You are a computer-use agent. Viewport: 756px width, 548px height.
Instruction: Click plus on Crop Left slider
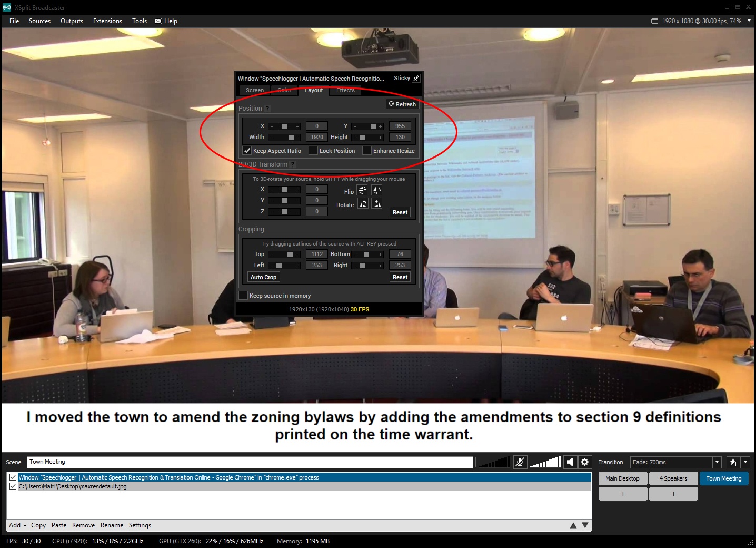point(297,266)
